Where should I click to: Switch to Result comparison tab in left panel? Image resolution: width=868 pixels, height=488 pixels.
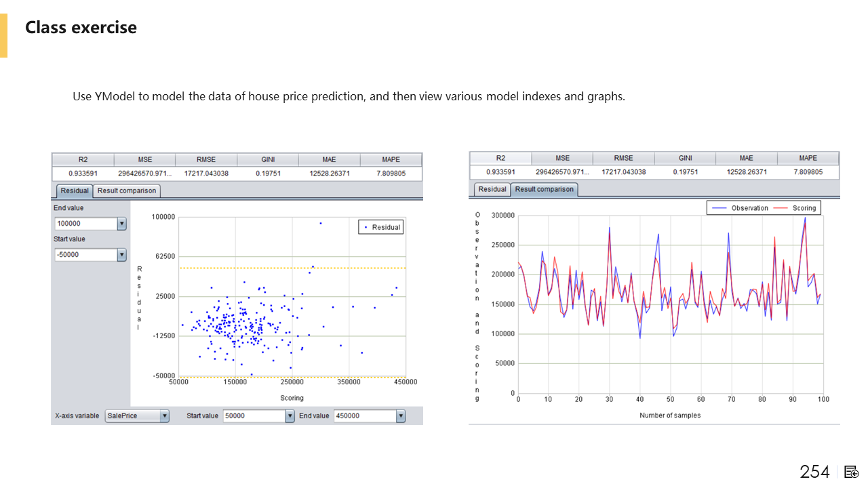[127, 190]
